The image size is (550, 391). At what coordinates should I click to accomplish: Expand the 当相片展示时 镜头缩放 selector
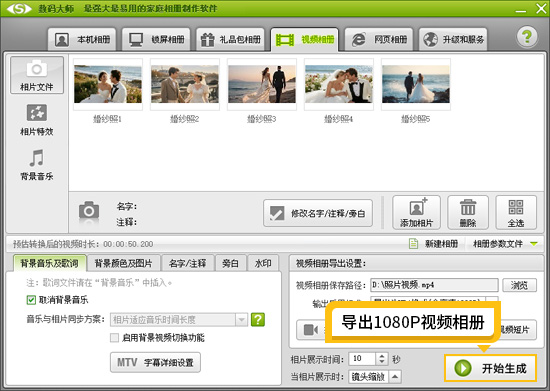(395, 377)
